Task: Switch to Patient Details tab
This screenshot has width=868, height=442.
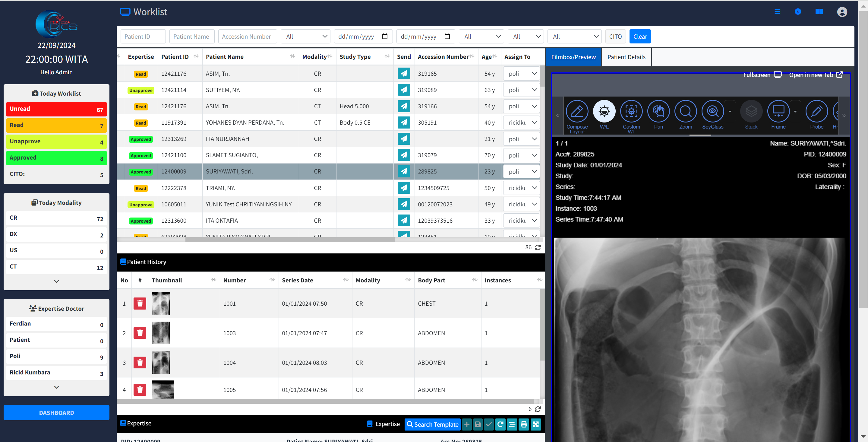Action: pos(626,57)
